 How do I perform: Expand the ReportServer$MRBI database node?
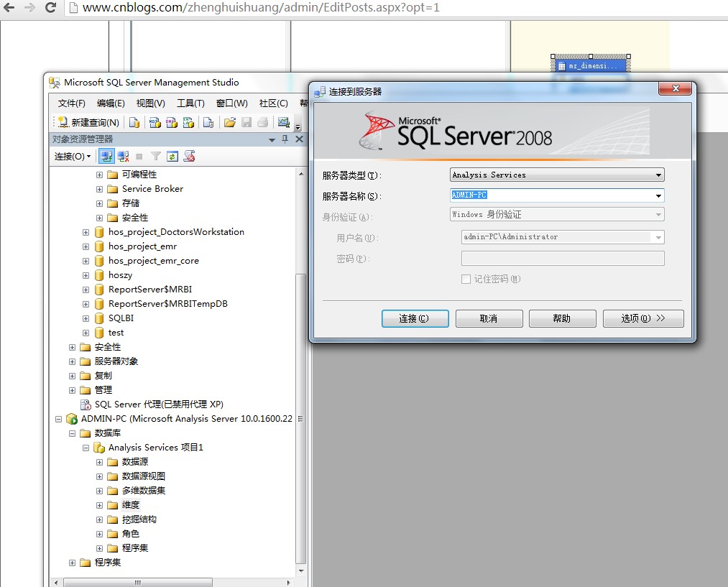click(86, 290)
